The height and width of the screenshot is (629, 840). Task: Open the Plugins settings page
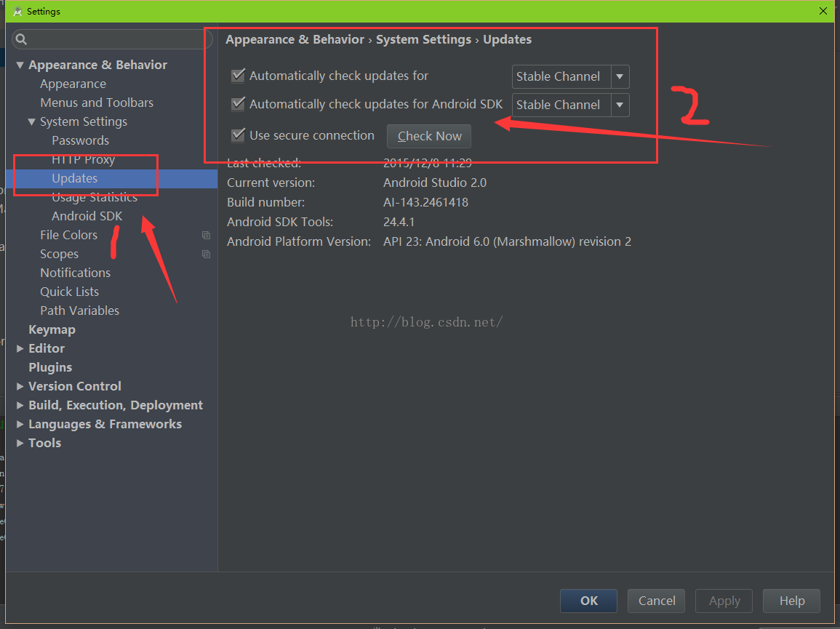click(x=50, y=367)
